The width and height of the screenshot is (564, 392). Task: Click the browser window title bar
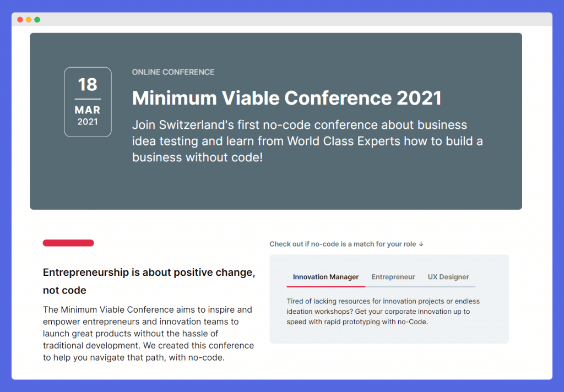(x=282, y=19)
